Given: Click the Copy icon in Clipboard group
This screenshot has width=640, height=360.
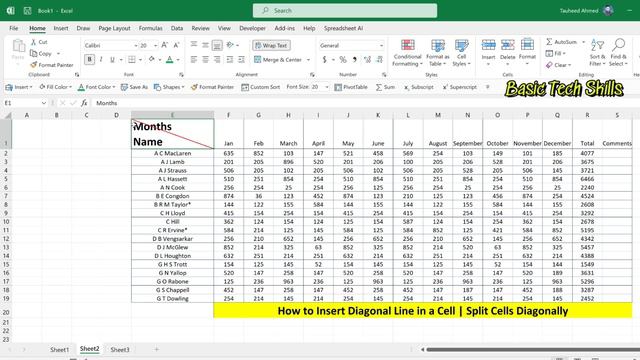Looking at the screenshot, I should click(x=33, y=53).
